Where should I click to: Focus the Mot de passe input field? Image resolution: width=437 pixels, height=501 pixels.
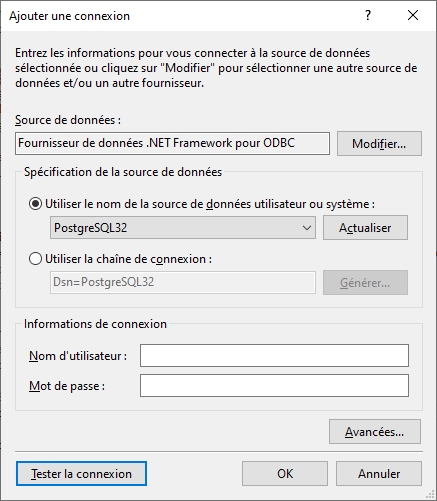pyautogui.click(x=274, y=386)
